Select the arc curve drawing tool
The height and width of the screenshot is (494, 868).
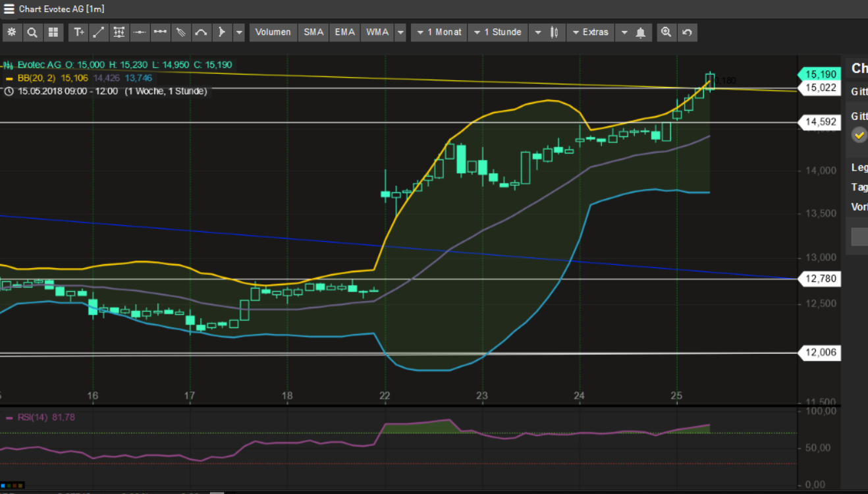pyautogui.click(x=201, y=32)
